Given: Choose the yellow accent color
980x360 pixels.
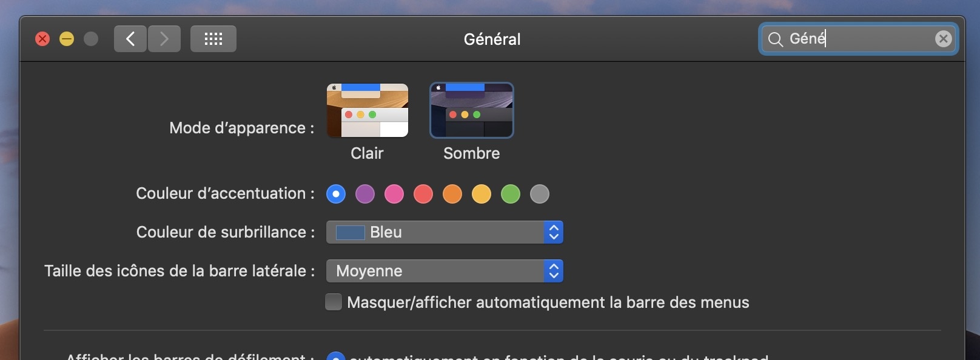Looking at the screenshot, I should tap(482, 194).
